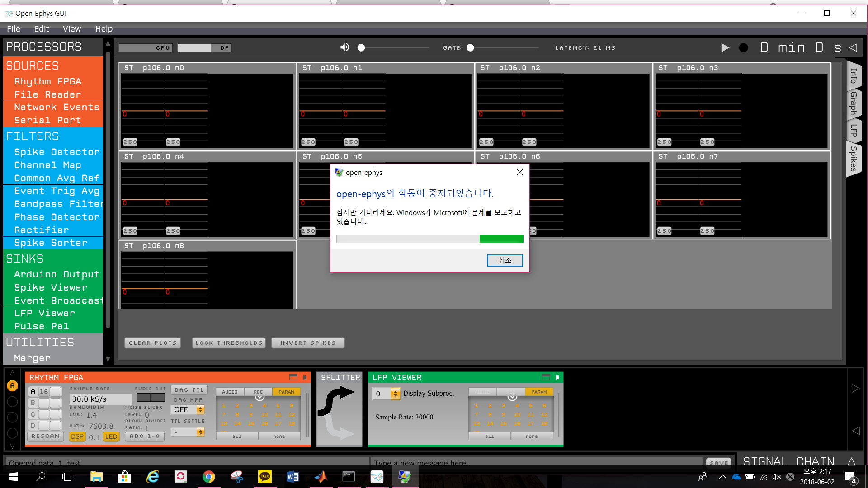Click 취소 in the open-ephys crash dialog
The width and height of the screenshot is (868, 488).
(x=505, y=260)
